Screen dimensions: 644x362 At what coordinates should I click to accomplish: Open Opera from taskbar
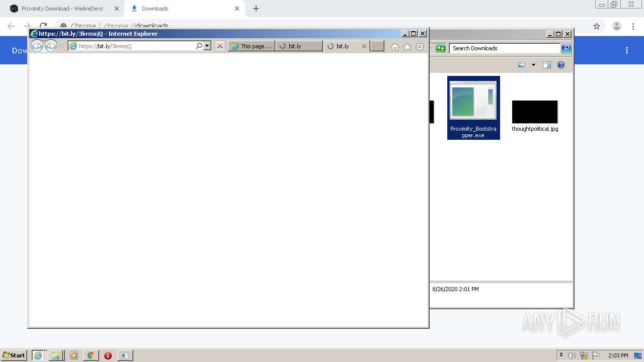(x=108, y=355)
